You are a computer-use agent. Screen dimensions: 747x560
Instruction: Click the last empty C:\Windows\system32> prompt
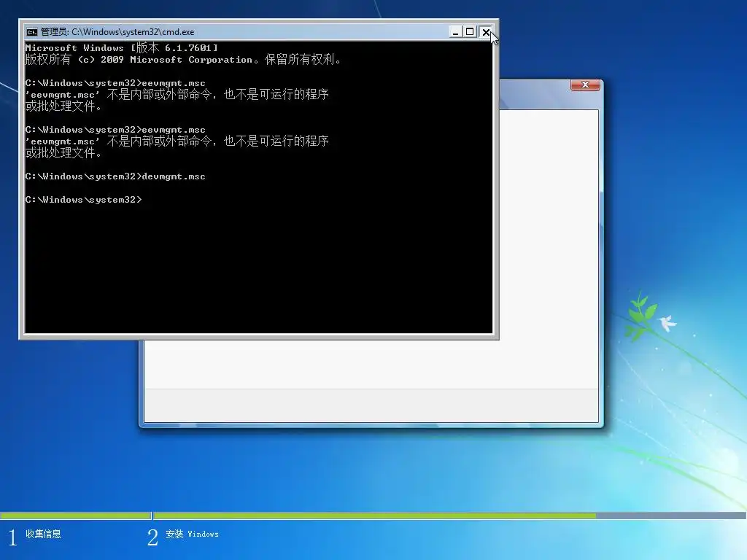click(83, 200)
